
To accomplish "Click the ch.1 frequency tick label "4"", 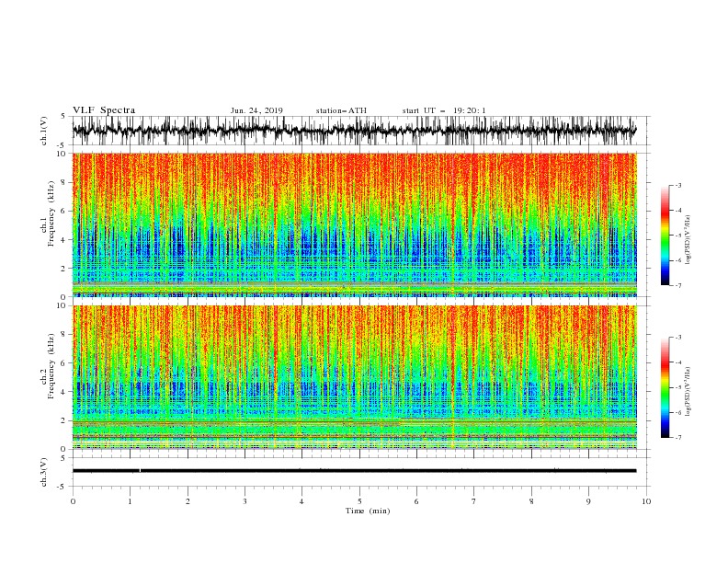I will 63,240.
